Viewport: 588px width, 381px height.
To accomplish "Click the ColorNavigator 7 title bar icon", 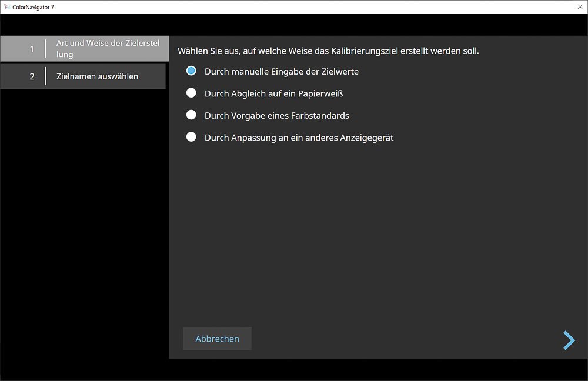I will coord(6,7).
